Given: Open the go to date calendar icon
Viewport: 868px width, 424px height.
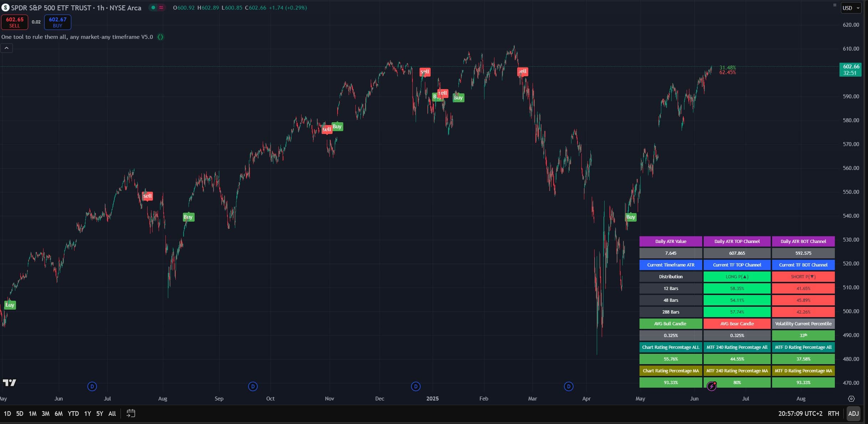Looking at the screenshot, I should pos(131,413).
